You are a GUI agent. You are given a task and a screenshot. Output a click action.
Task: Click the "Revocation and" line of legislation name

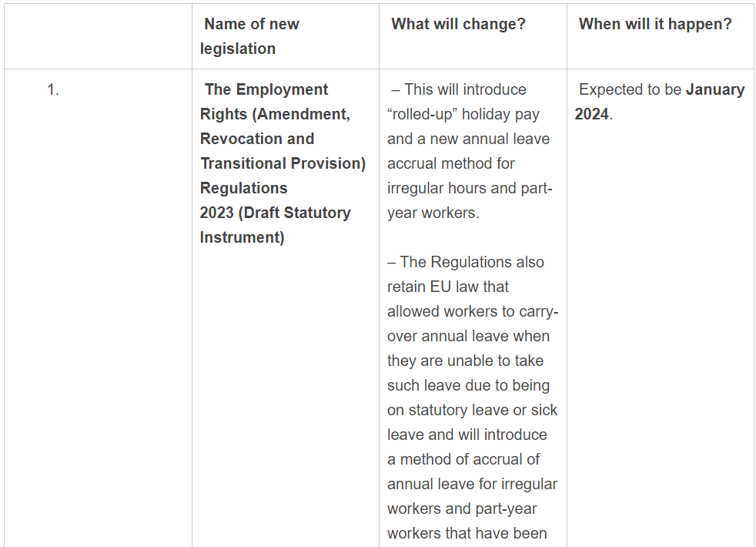tap(257, 139)
